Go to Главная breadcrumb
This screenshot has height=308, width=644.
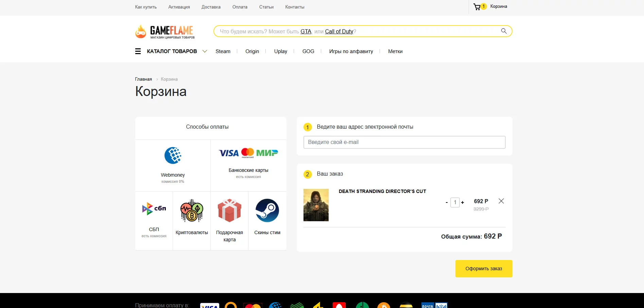143,79
